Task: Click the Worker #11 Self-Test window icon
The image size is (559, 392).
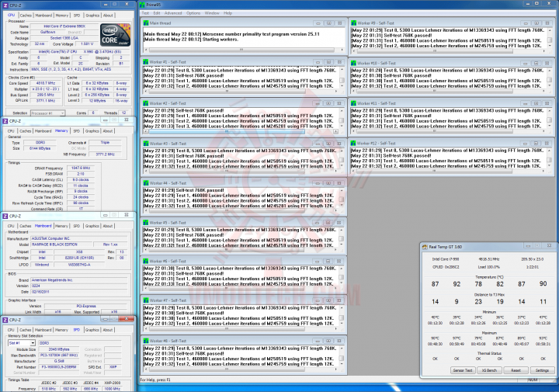Action: [x=354, y=103]
